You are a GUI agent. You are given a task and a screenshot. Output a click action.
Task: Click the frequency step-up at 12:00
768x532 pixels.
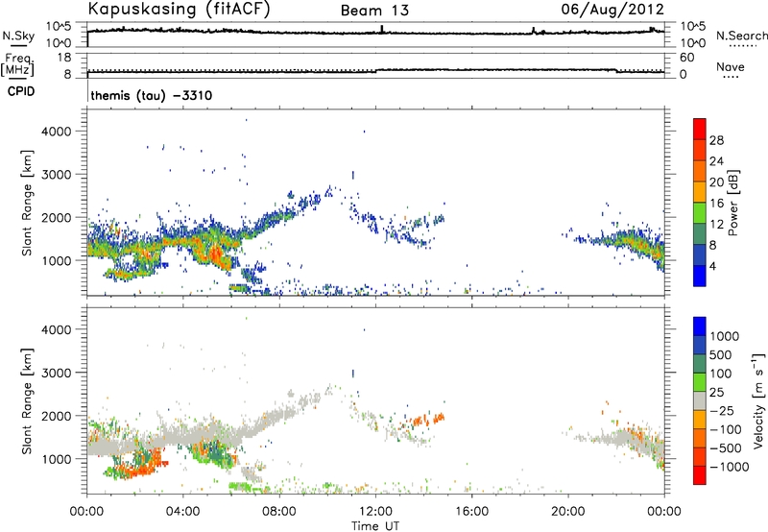pyautogui.click(x=376, y=71)
